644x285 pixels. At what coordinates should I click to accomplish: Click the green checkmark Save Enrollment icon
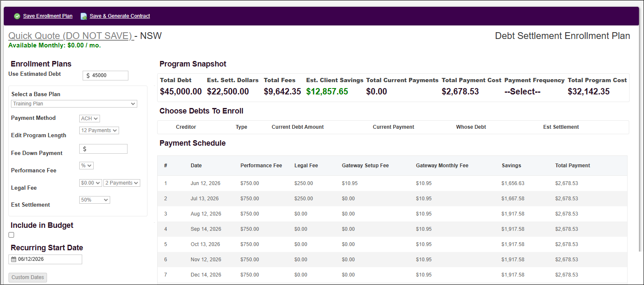pyautogui.click(x=17, y=16)
